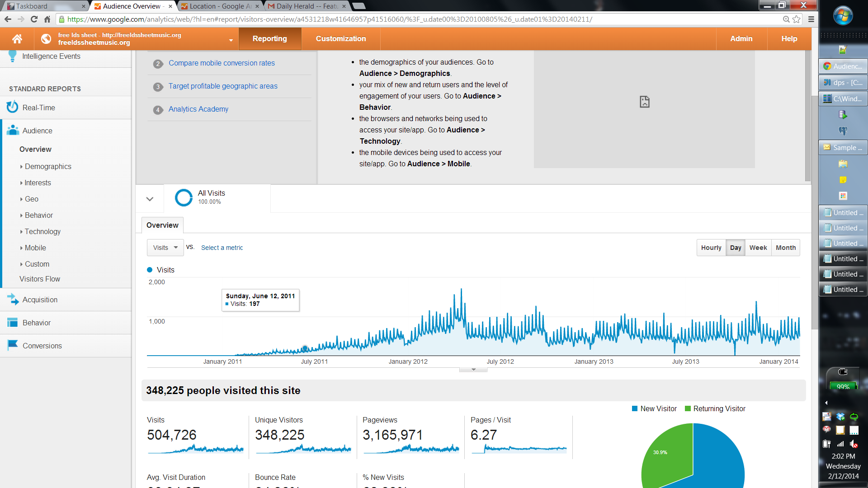The height and width of the screenshot is (488, 868).
Task: Click the broken video placeholder icon
Action: coord(645,102)
